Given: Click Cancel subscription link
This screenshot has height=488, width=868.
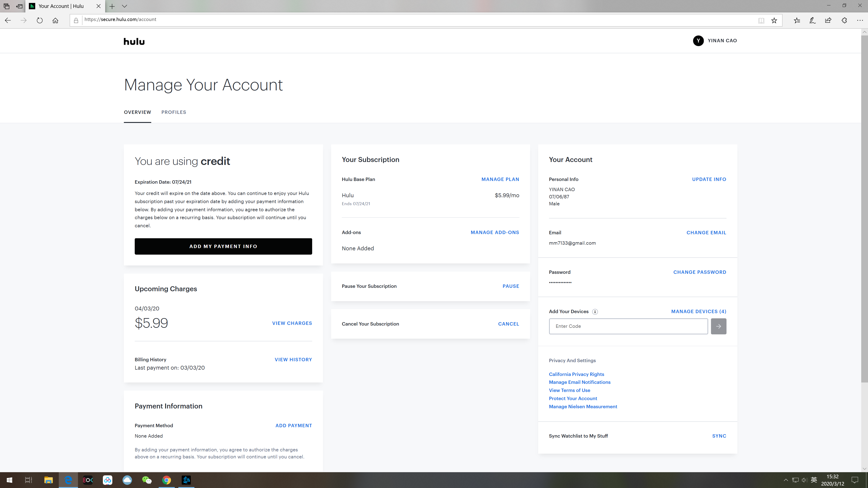Looking at the screenshot, I should tap(508, 324).
